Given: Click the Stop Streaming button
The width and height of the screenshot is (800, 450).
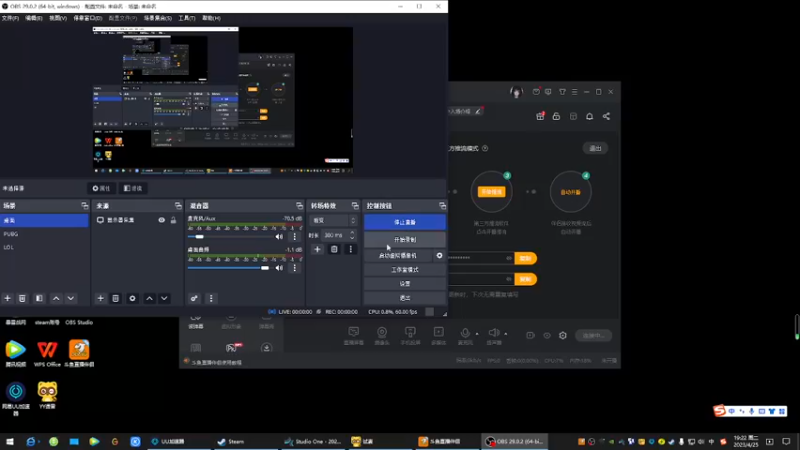Looking at the screenshot, I should [405, 222].
